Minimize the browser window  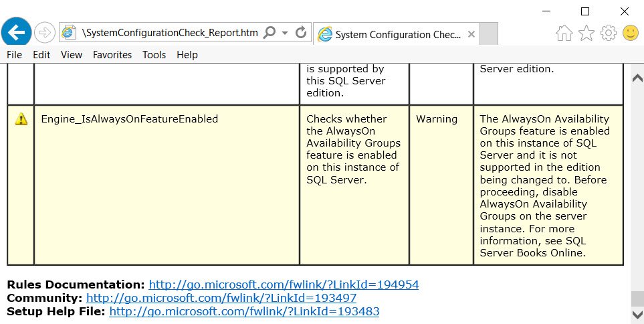point(546,11)
